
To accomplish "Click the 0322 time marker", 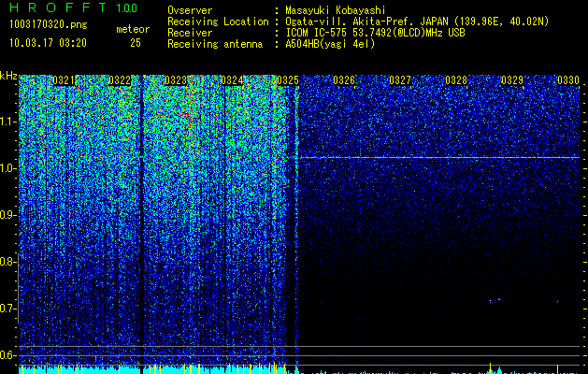I will coord(120,80).
